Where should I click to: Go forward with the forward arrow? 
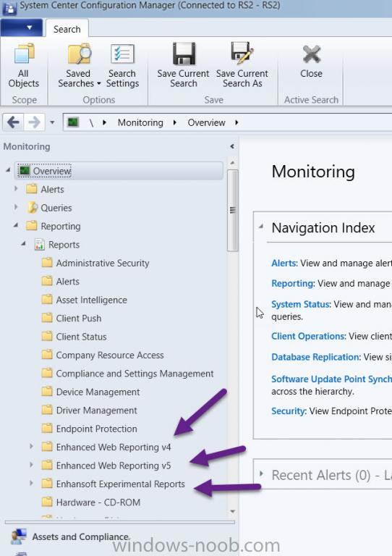pyautogui.click(x=34, y=122)
